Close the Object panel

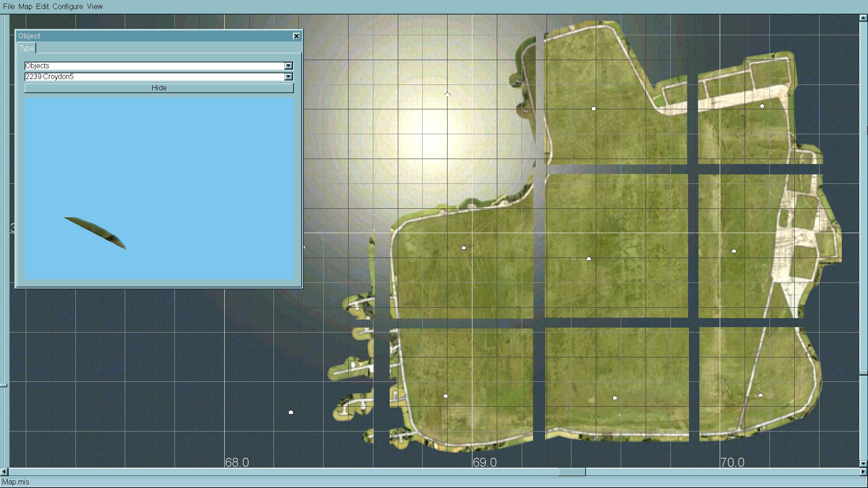point(296,36)
